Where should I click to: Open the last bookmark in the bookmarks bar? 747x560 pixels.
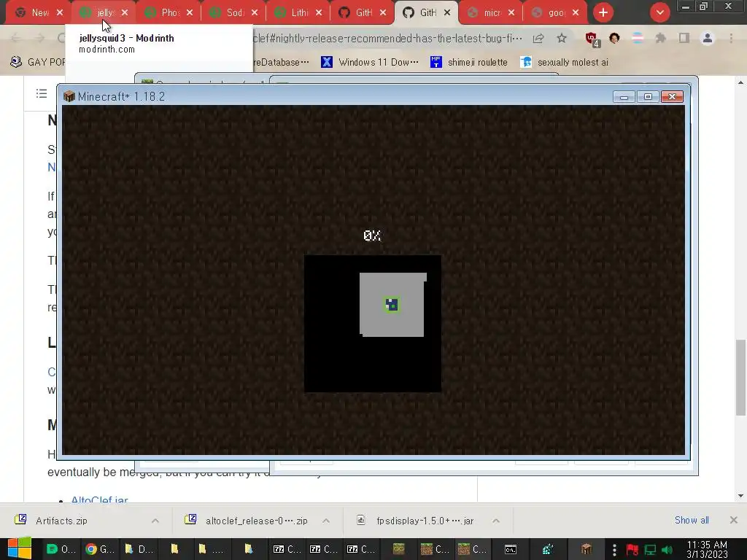(565, 62)
